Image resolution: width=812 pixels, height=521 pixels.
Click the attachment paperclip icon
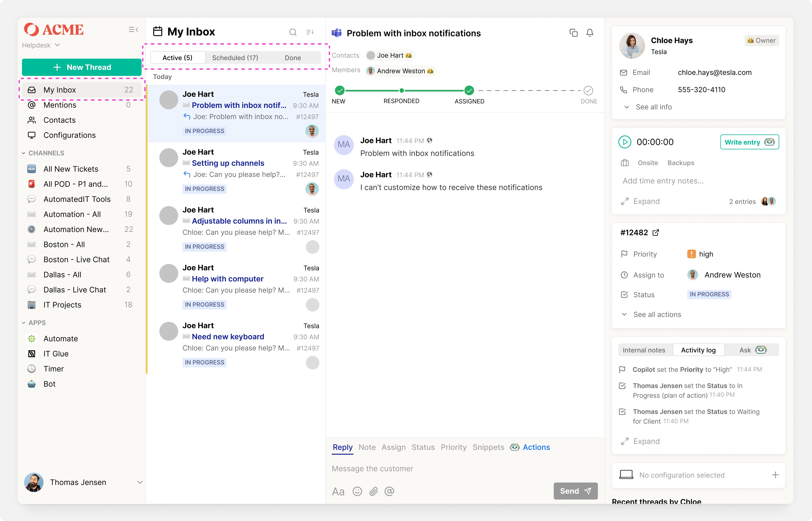pyautogui.click(x=374, y=491)
